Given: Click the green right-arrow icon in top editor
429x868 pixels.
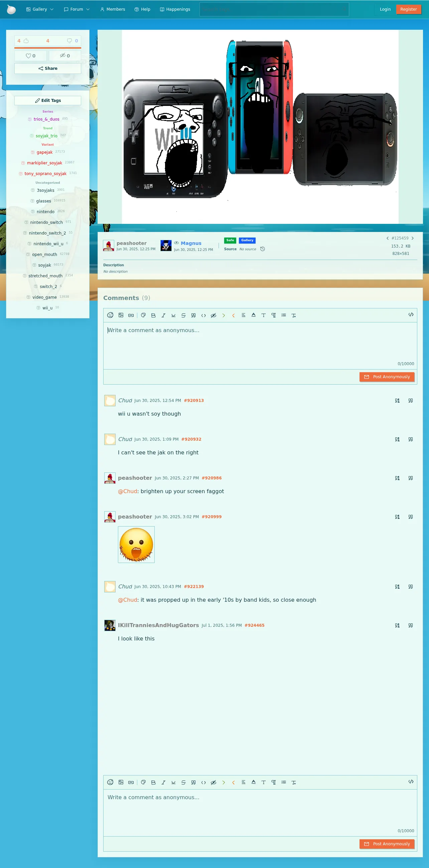Looking at the screenshot, I should (x=224, y=315).
